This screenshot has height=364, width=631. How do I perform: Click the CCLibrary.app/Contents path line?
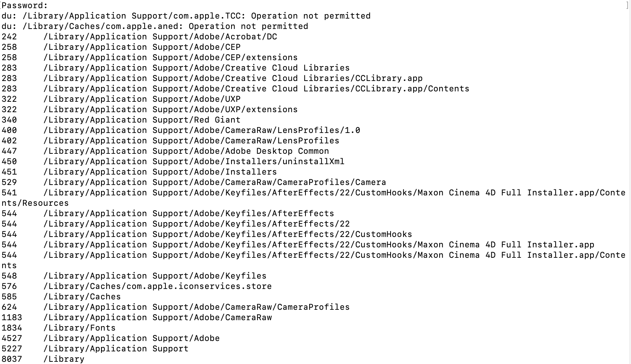pyautogui.click(x=256, y=89)
